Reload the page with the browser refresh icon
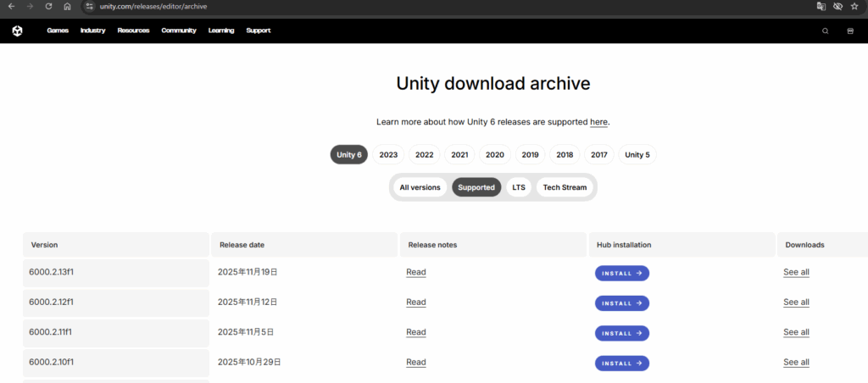The image size is (868, 383). 48,6
